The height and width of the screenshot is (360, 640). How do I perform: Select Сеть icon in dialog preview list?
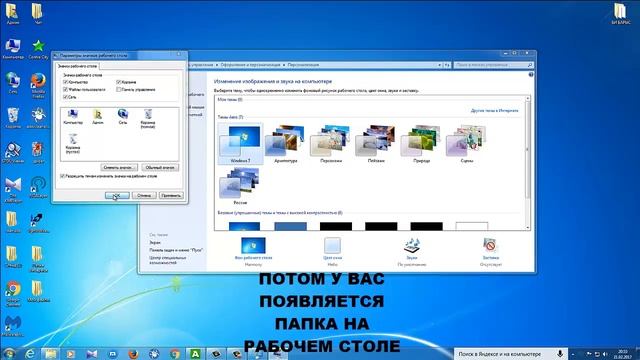[x=122, y=117]
